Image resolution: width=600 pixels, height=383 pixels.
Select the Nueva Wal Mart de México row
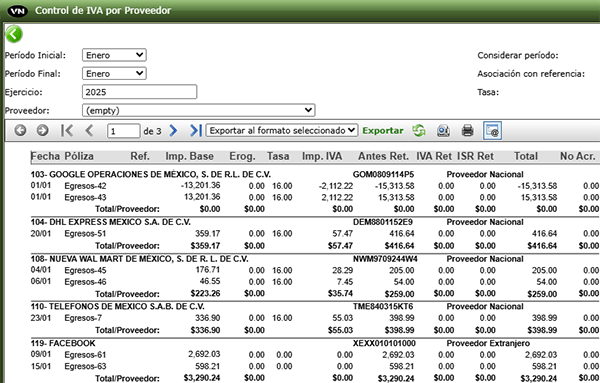coord(140,259)
